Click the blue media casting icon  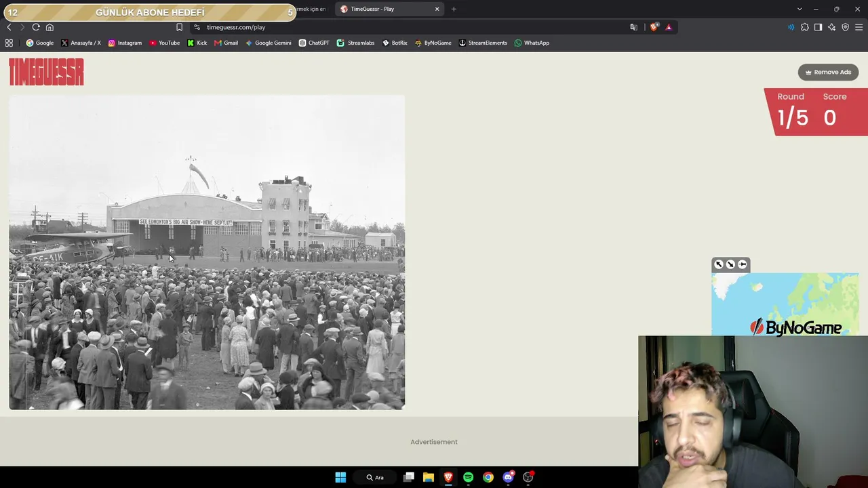pyautogui.click(x=791, y=27)
